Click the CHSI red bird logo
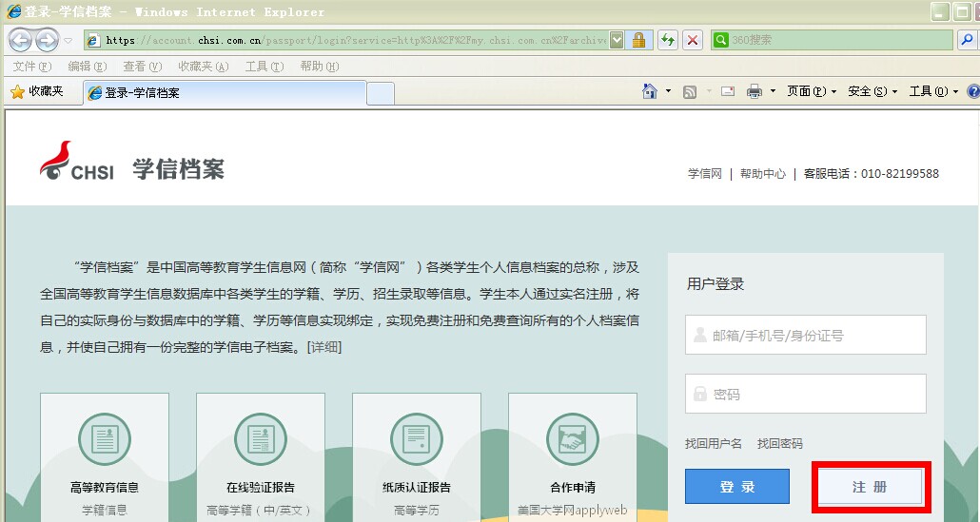This screenshot has width=980, height=522. [x=77, y=162]
